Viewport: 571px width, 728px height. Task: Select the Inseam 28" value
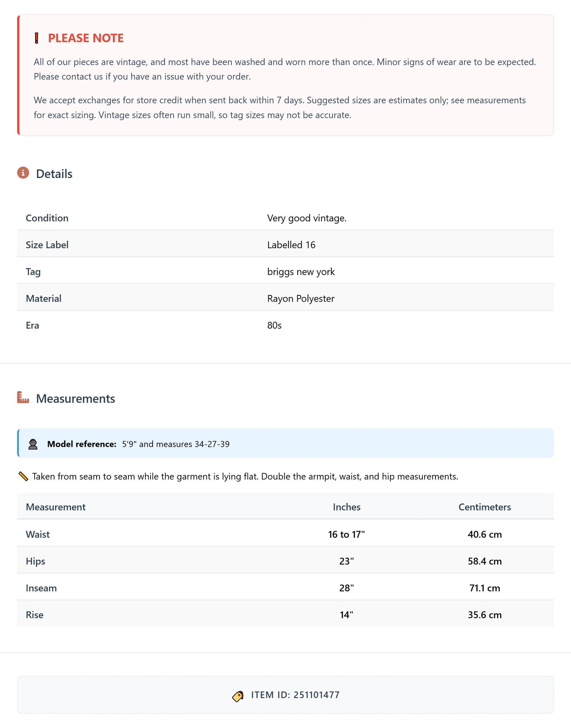point(346,588)
